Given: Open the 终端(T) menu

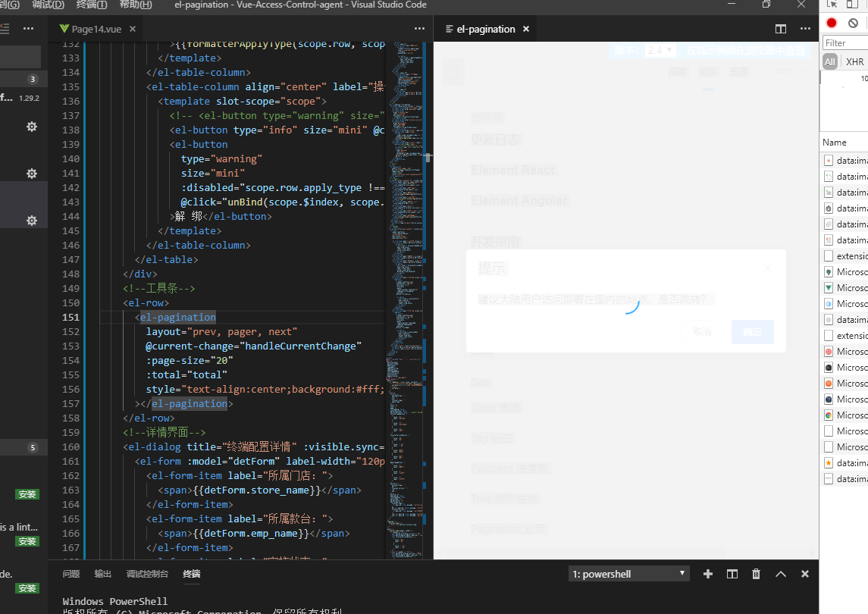Looking at the screenshot, I should [91, 5].
